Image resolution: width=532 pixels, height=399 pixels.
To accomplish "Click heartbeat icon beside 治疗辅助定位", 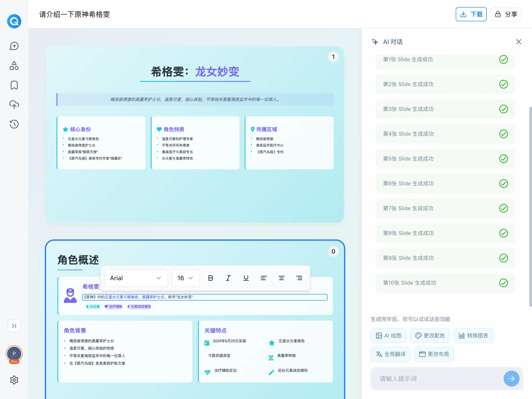I will coord(207,372).
